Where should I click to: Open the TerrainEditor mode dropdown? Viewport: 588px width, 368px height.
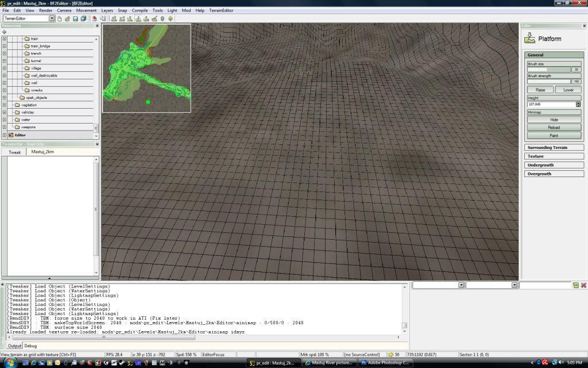(52, 18)
